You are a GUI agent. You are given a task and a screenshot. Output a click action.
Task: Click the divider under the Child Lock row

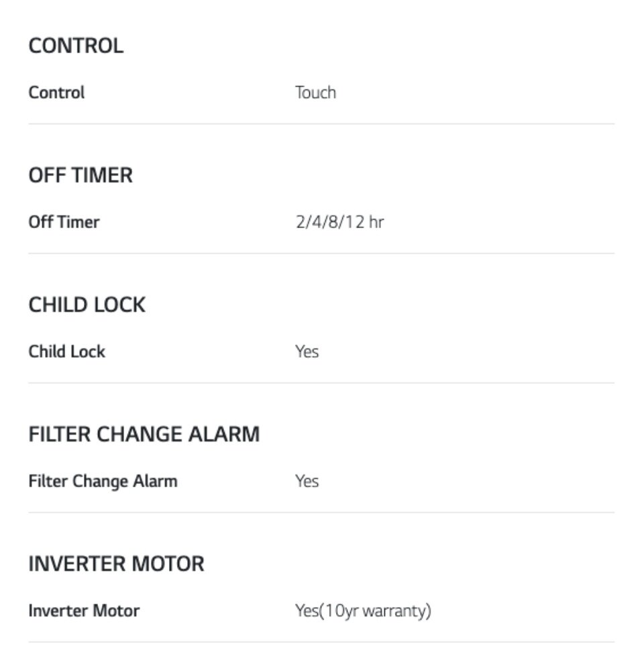321,383
